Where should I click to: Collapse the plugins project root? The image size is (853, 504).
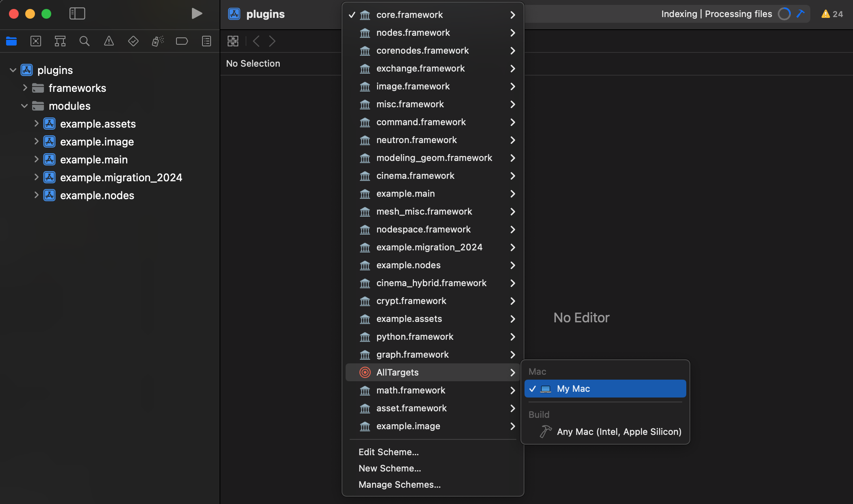(x=13, y=70)
